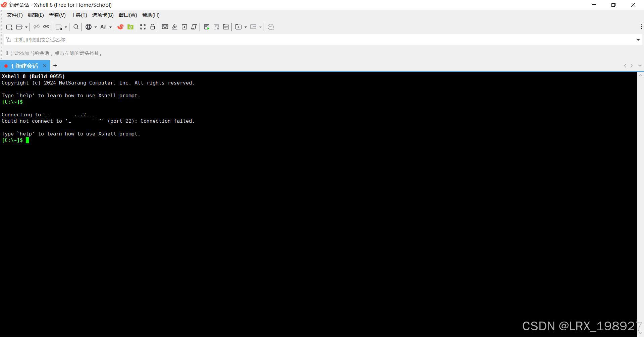
Task: Expand the open sessions dropdown arrow
Action: pyautogui.click(x=26, y=27)
